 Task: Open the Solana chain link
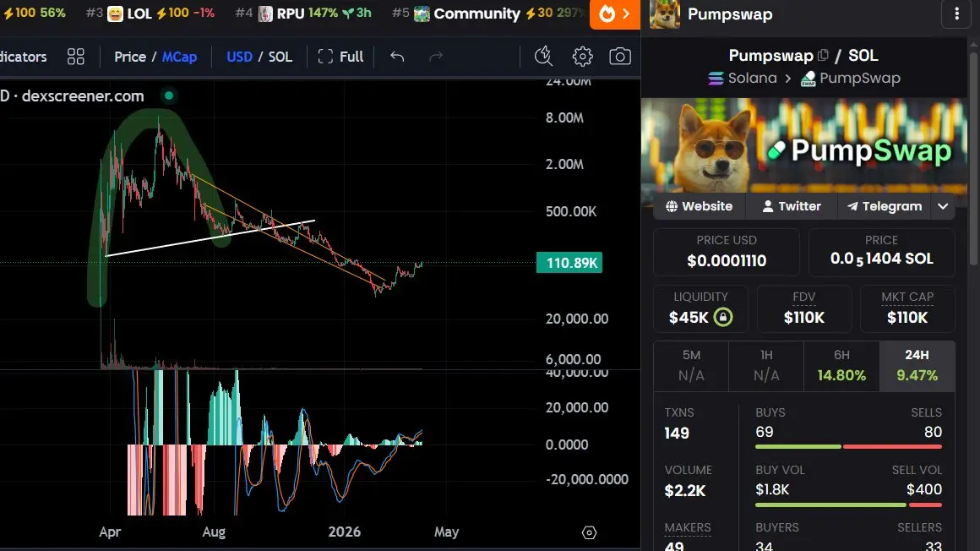click(x=743, y=79)
